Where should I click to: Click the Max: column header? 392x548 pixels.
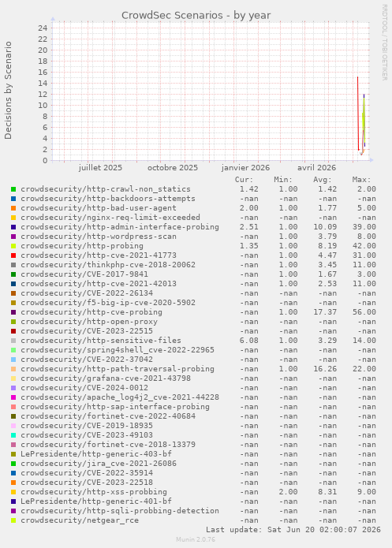point(361,180)
